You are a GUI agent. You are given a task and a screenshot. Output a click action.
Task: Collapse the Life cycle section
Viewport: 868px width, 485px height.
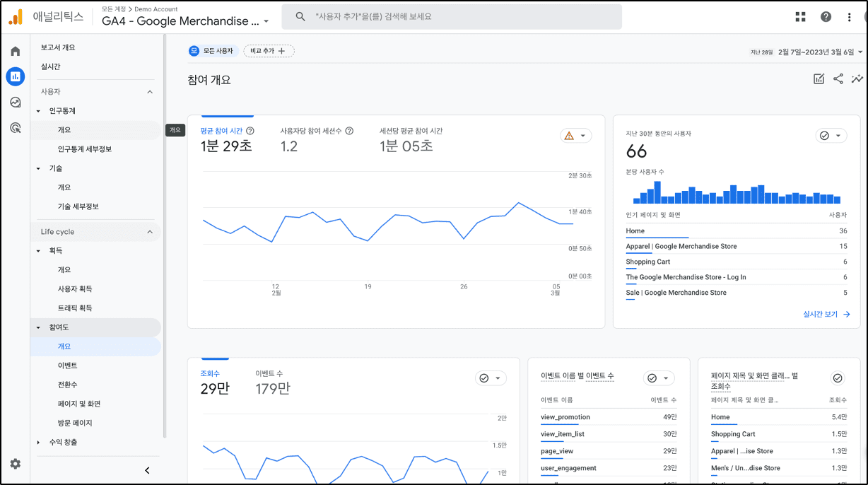point(150,232)
